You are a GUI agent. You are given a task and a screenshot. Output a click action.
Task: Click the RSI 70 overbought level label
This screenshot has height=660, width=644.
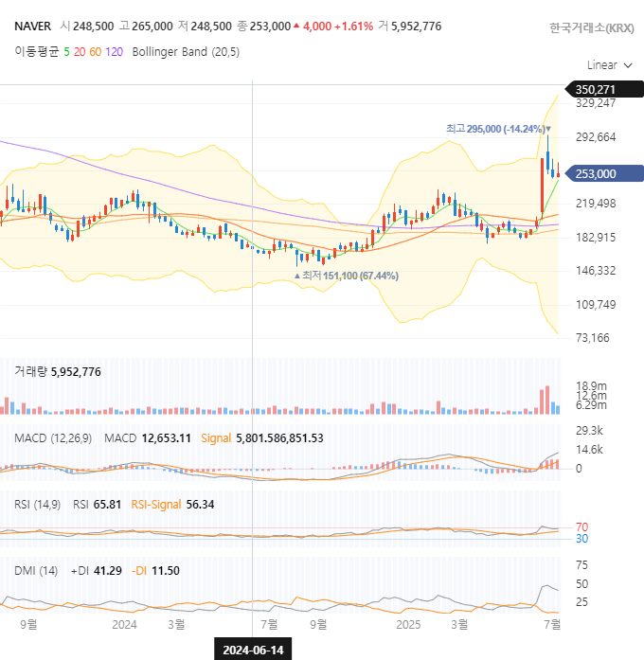581,527
